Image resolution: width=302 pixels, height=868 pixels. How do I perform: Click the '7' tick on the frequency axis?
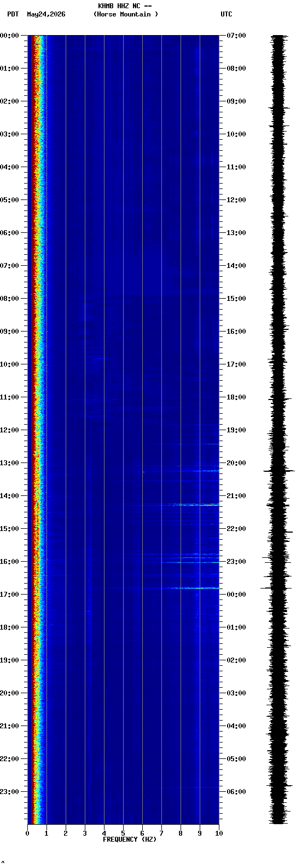tap(161, 833)
